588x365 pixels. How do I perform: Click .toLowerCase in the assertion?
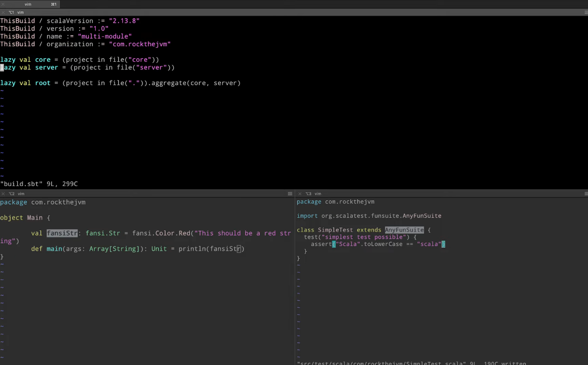[381, 244]
